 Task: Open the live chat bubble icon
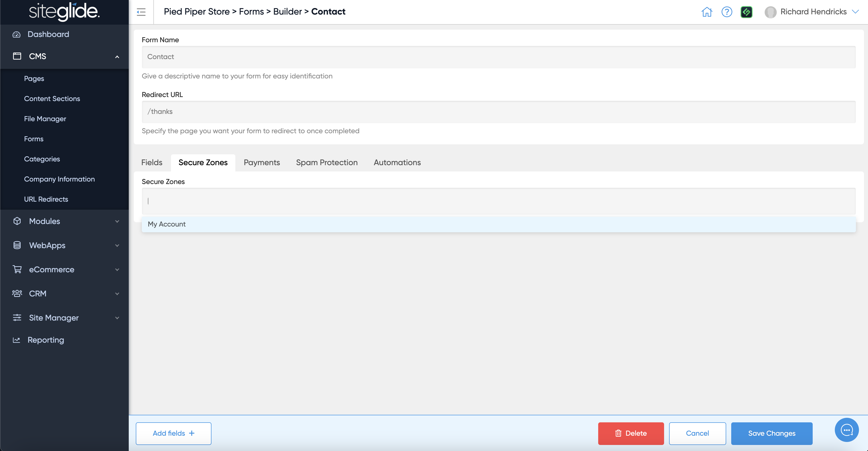(x=846, y=430)
